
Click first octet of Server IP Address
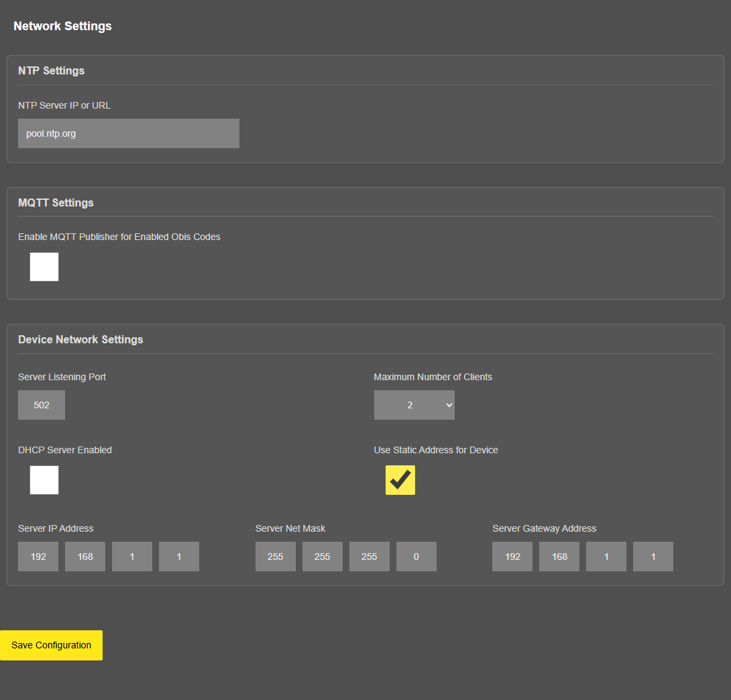coord(38,557)
